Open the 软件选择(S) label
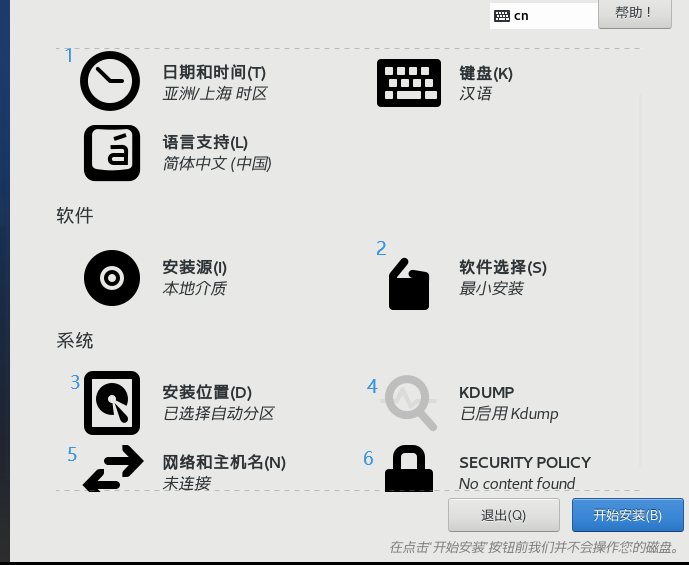The height and width of the screenshot is (565, 689). [503, 267]
